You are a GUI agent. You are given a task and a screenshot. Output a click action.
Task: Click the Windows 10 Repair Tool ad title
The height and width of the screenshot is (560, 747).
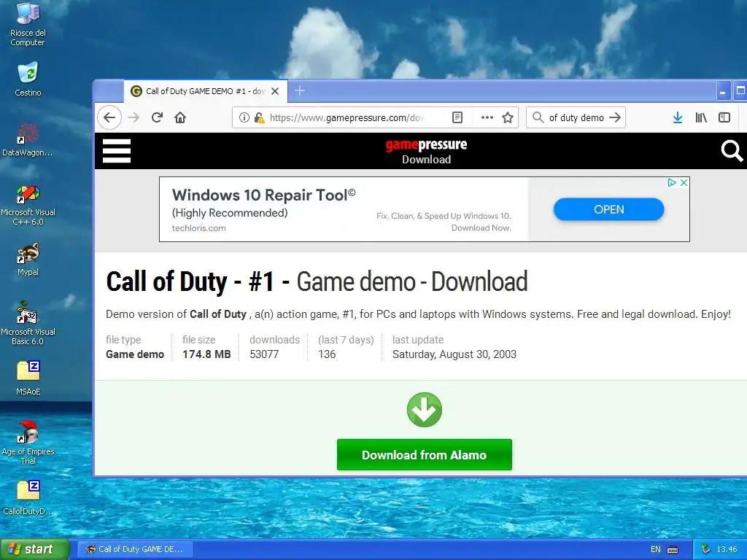(x=263, y=195)
